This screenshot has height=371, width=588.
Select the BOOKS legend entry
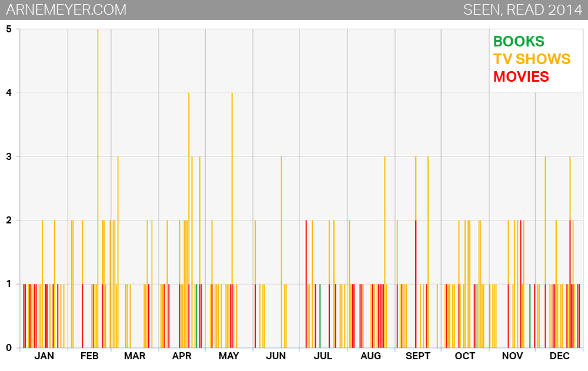tap(519, 41)
